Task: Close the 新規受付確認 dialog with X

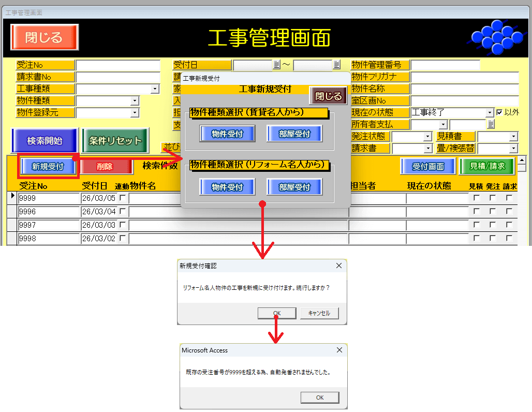Action: coord(339,266)
